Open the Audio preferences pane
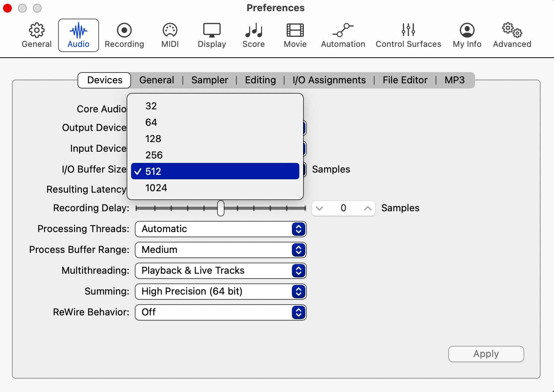The image size is (554, 392). click(x=78, y=35)
